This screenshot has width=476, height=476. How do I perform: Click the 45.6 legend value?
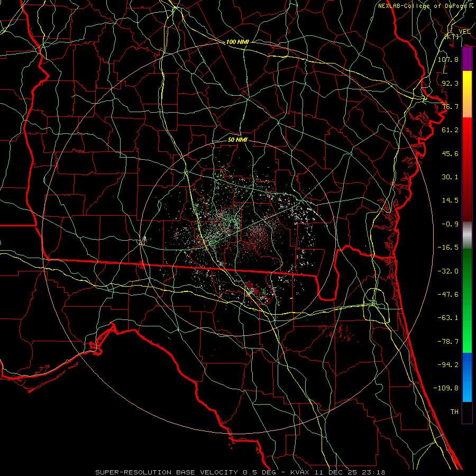450,153
